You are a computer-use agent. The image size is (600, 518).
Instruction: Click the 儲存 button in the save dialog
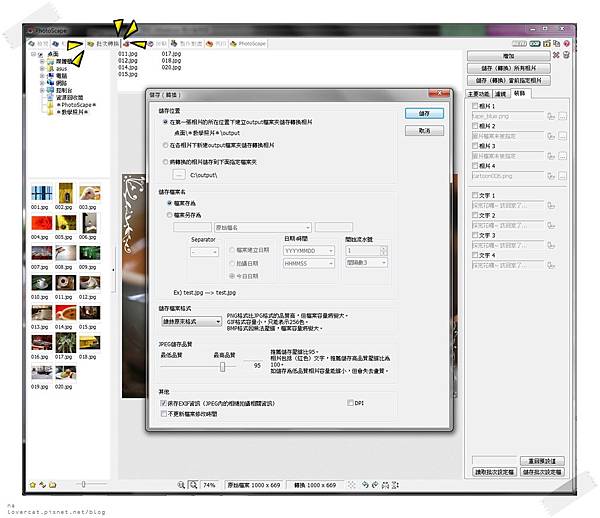tap(424, 113)
